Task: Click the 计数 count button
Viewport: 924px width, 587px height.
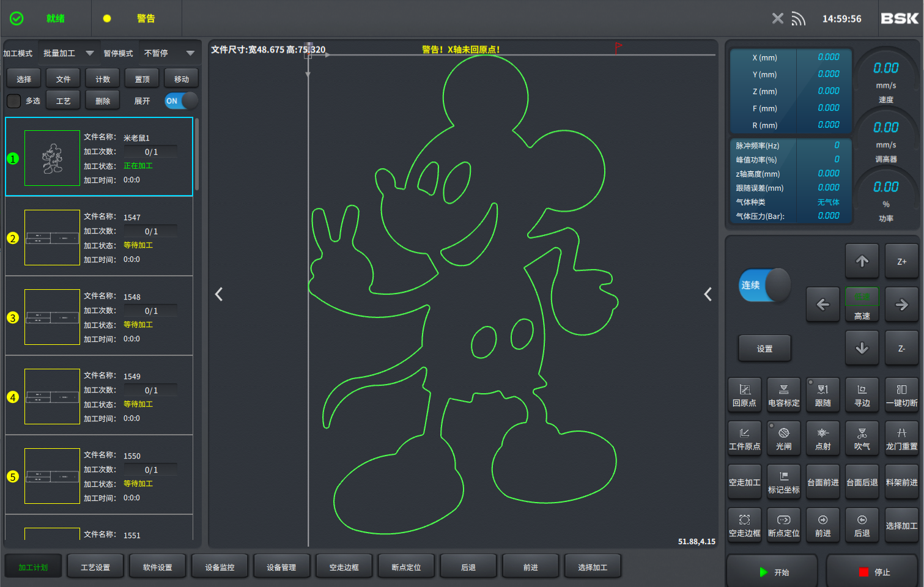Action: 103,79
